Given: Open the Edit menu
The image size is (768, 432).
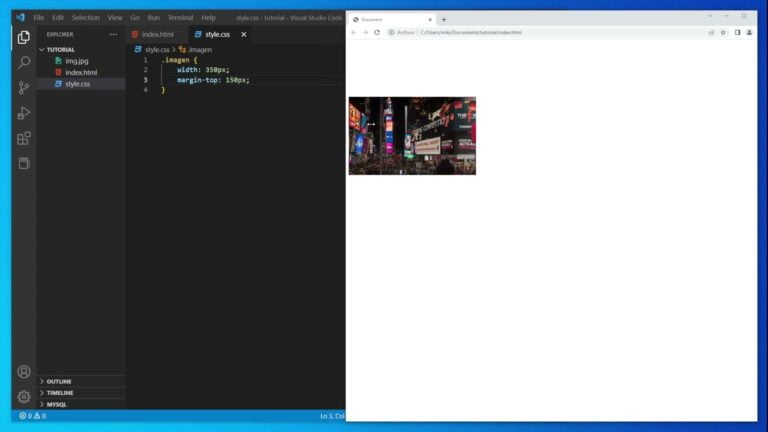Looking at the screenshot, I should [x=58, y=18].
